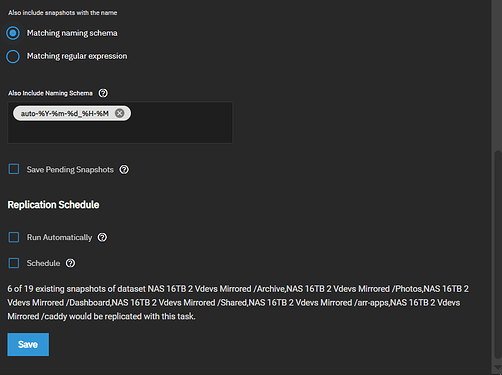This screenshot has width=502, height=375.
Task: Click the scrollbar down arrow
Action: (x=497, y=367)
